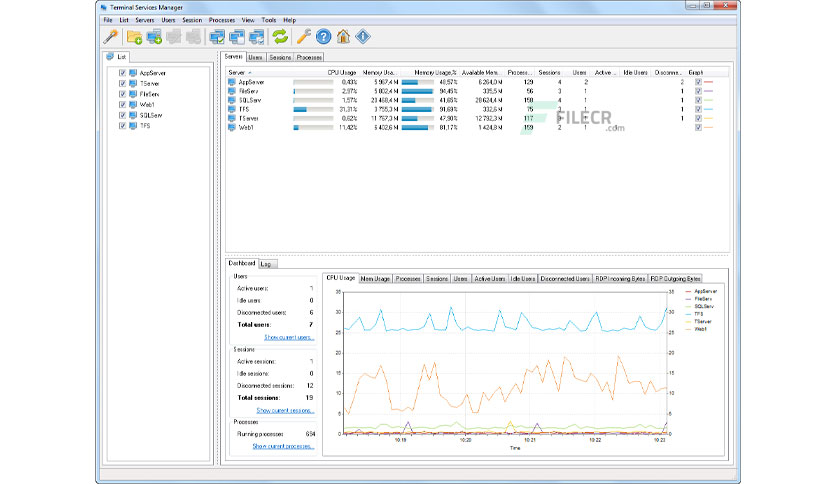Click the List tab above the server tree

pyautogui.click(x=117, y=57)
